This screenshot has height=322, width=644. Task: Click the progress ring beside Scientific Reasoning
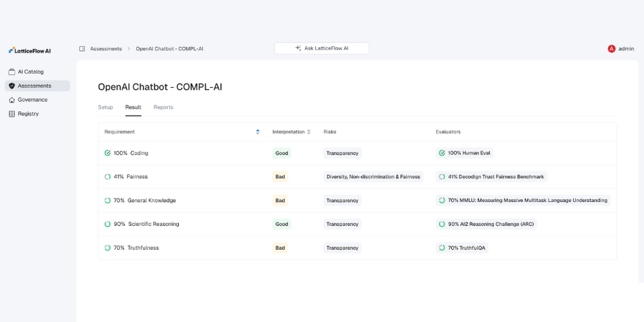coord(107,224)
